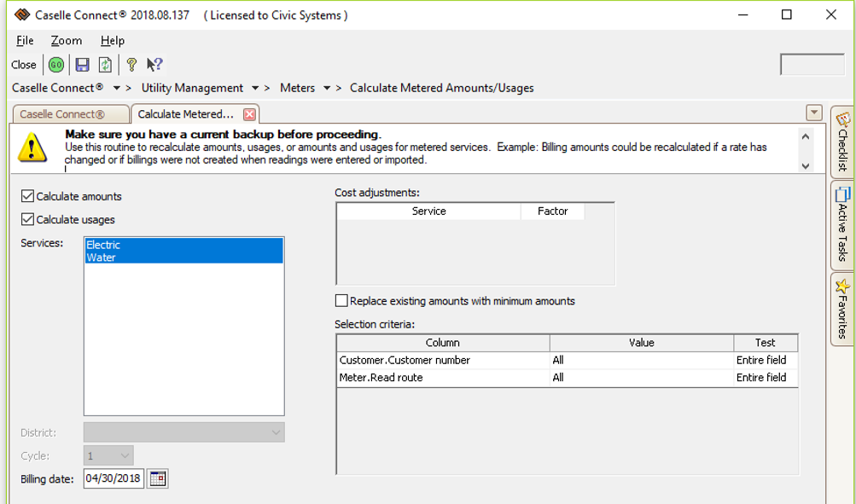Open the File menu
856x504 pixels.
[25, 40]
